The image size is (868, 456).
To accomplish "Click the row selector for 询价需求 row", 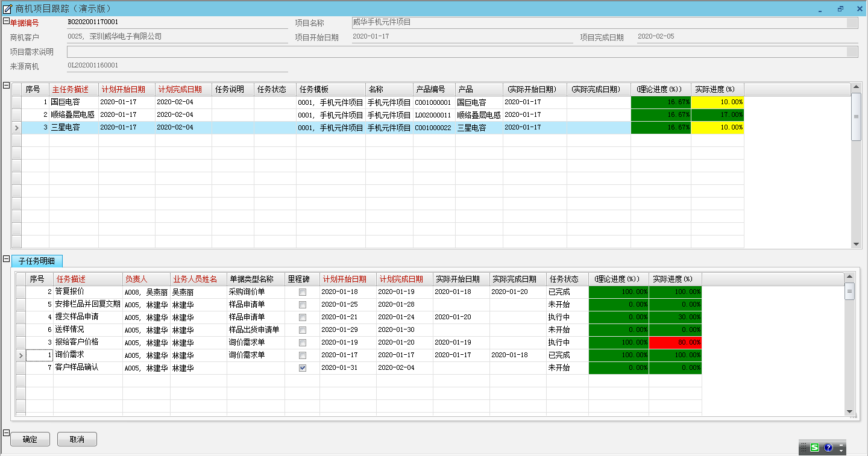I will [20, 355].
